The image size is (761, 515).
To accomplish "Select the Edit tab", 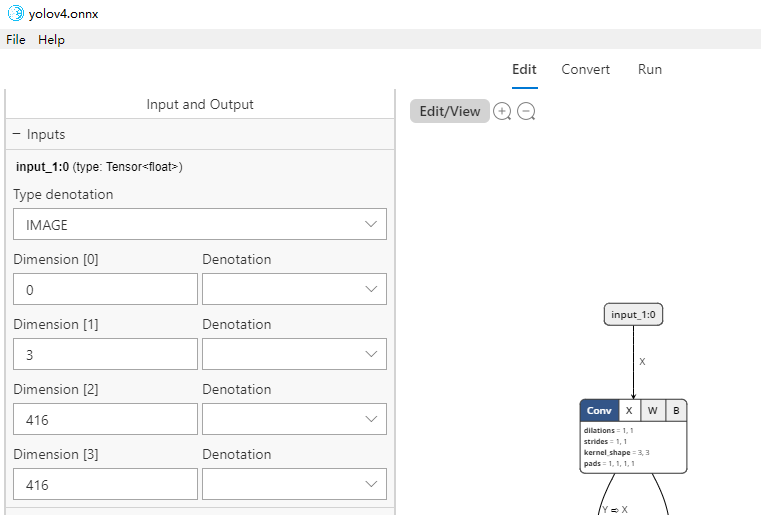I will point(524,69).
